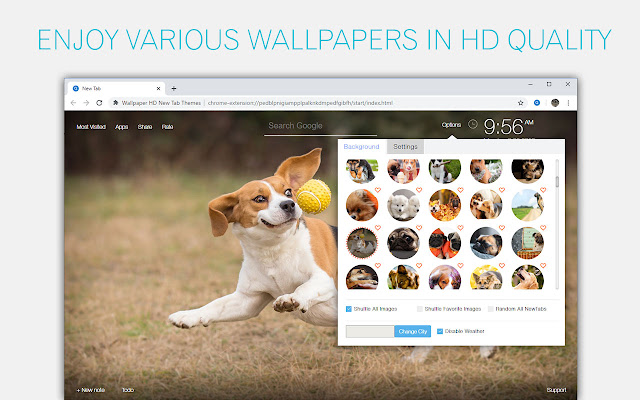The image size is (640, 400).
Task: Favorite the pug face close-up wallpaper
Action: tap(419, 228)
